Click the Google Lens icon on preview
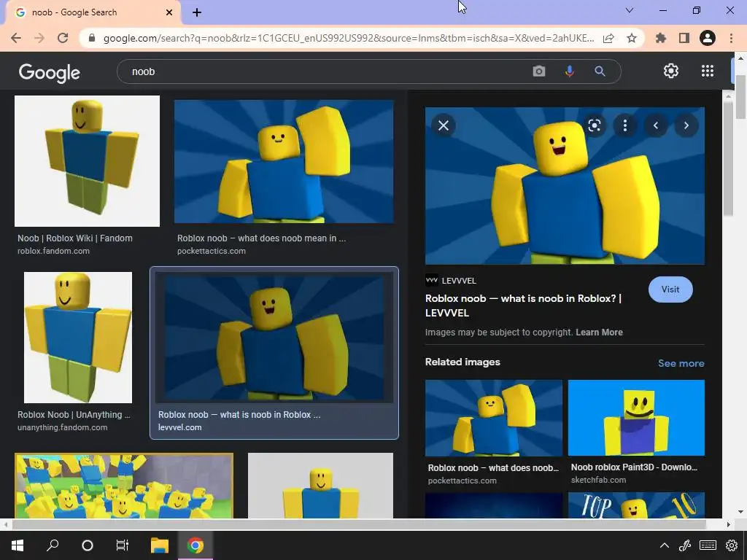747x560 pixels. 594,125
